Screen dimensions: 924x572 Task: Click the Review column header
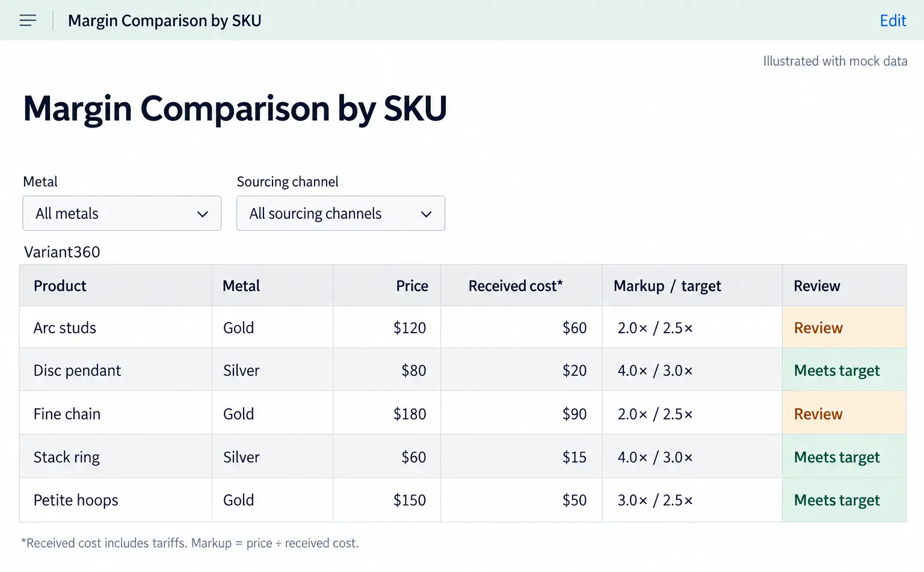point(845,286)
